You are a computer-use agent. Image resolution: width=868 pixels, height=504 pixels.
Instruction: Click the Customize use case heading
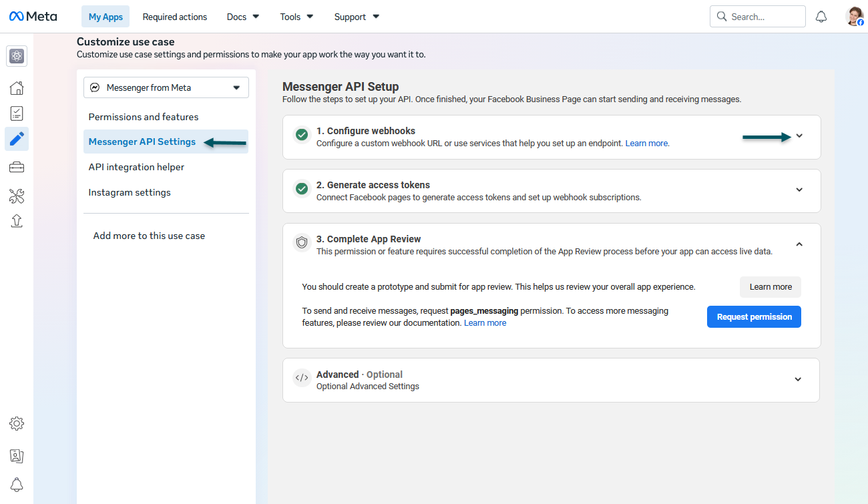[x=126, y=42]
